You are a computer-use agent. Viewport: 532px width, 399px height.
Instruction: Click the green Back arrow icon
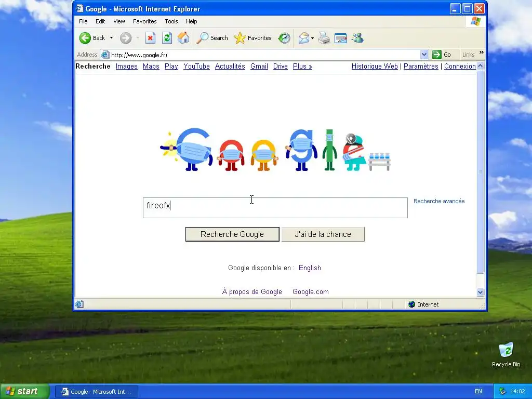(85, 38)
